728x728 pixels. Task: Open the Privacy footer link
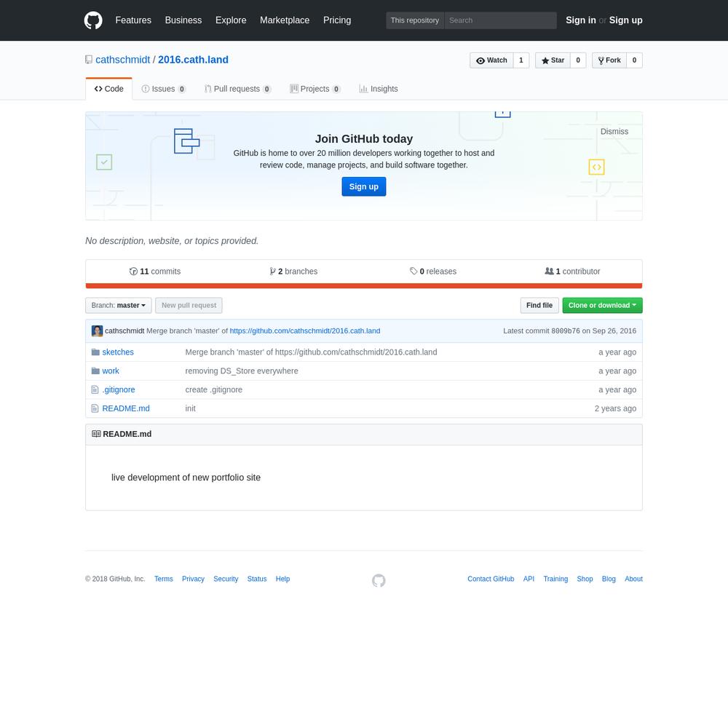pos(193,579)
